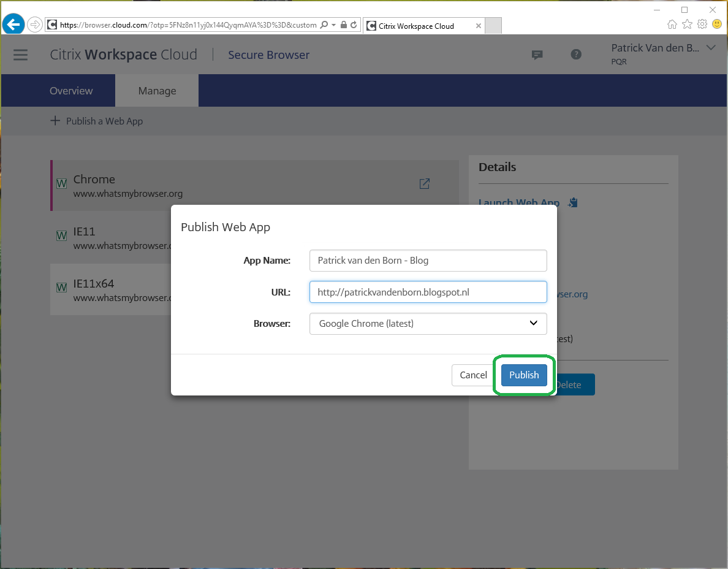Screen dimensions: 728x569
Task: Open the browser Tools gear icon
Action: [x=702, y=24]
